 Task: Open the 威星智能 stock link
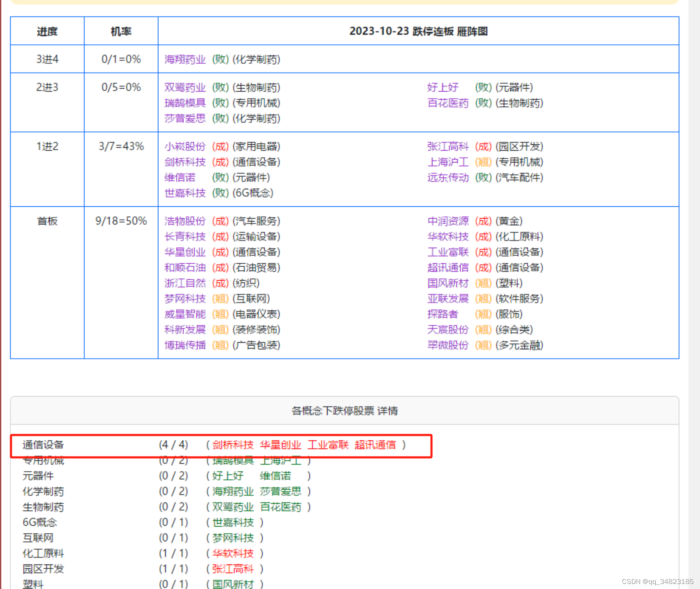pyautogui.click(x=185, y=314)
